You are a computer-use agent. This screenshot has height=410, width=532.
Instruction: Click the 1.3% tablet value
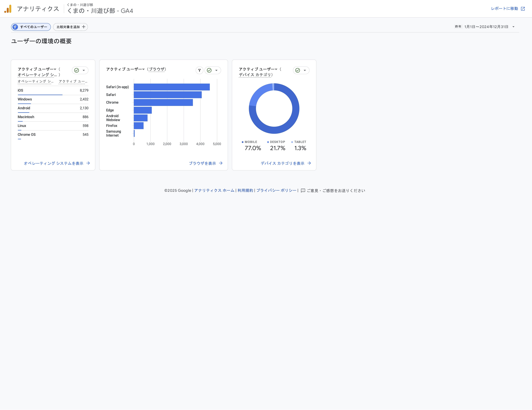pyautogui.click(x=300, y=148)
